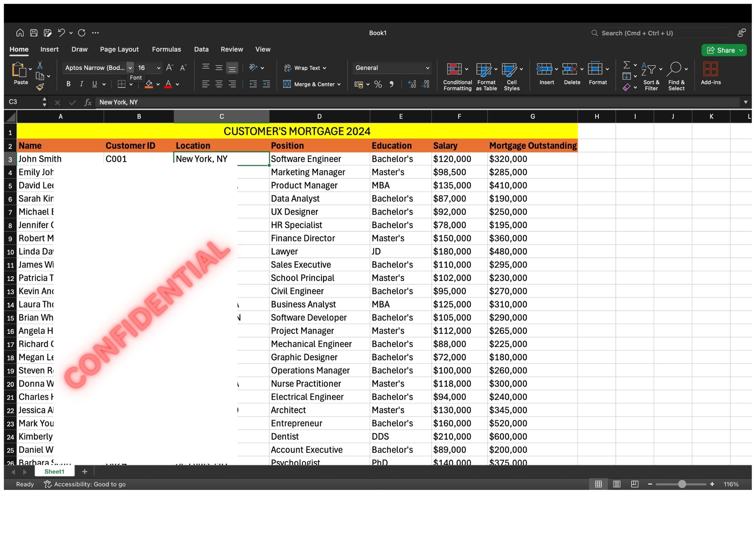The image size is (756, 534).
Task: Expand the General number format dropdown
Action: pos(427,68)
